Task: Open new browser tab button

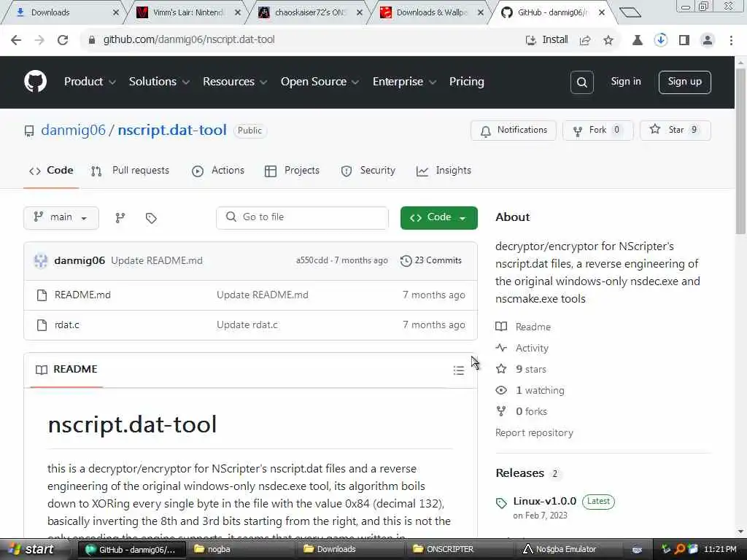Action: click(630, 12)
